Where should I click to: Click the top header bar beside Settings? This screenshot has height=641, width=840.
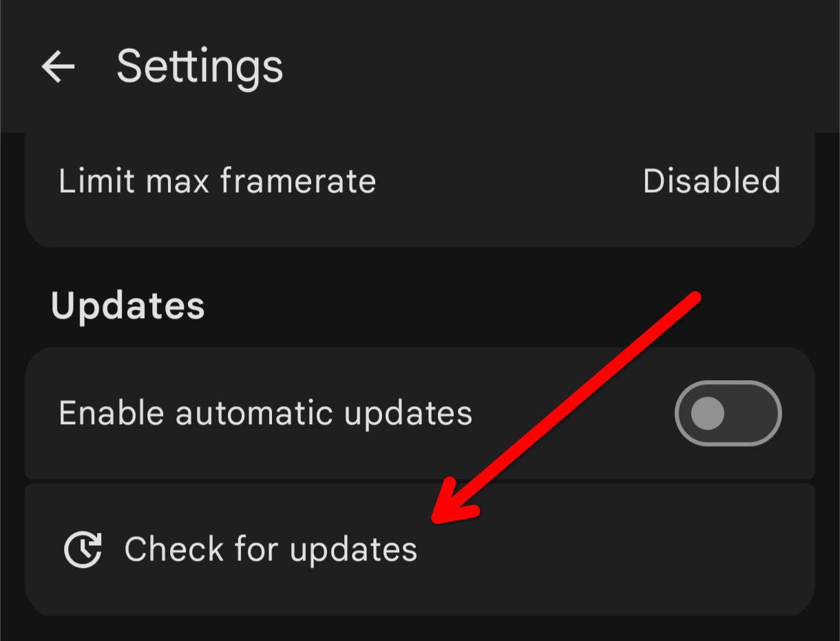click(551, 67)
